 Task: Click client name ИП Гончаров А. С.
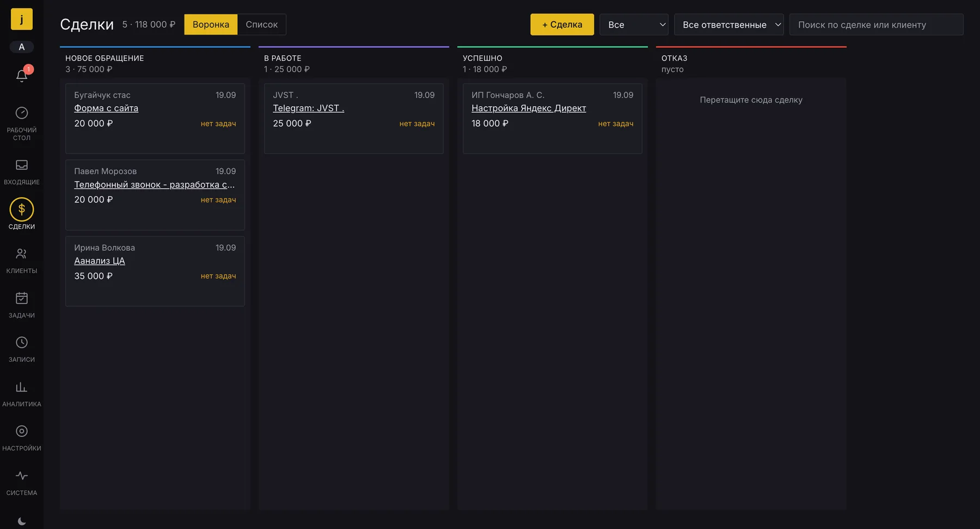pos(508,95)
